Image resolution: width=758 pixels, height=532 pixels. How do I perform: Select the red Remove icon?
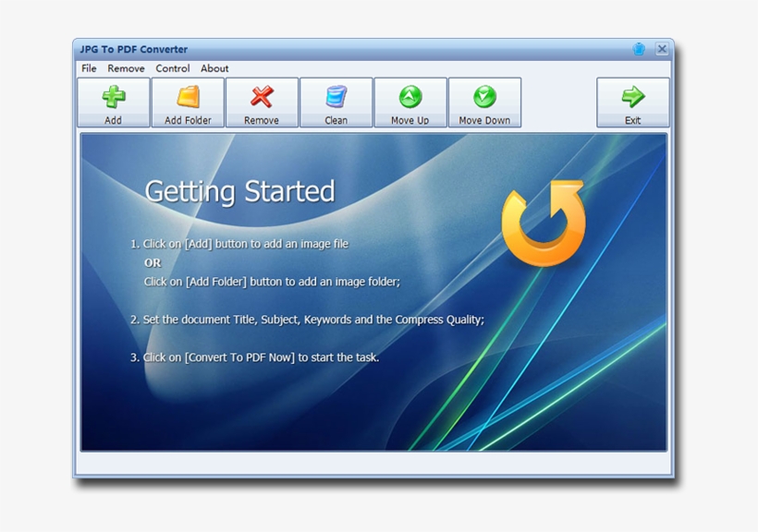(262, 96)
